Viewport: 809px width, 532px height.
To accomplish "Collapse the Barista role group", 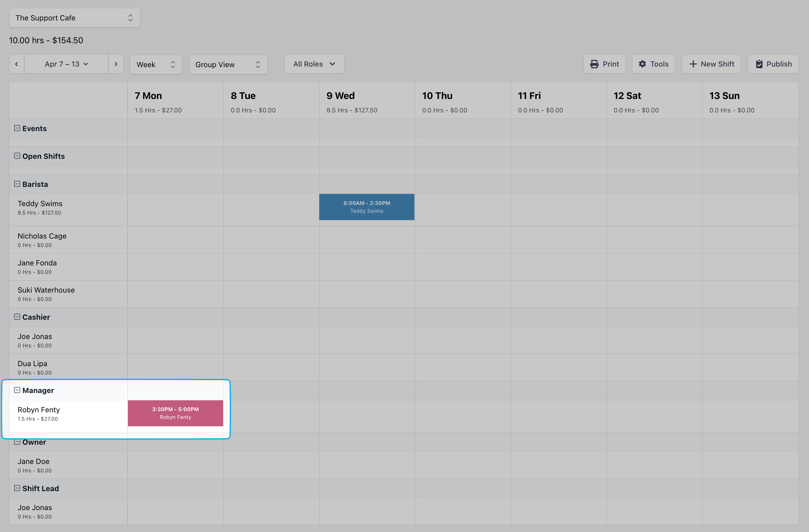I will [17, 184].
